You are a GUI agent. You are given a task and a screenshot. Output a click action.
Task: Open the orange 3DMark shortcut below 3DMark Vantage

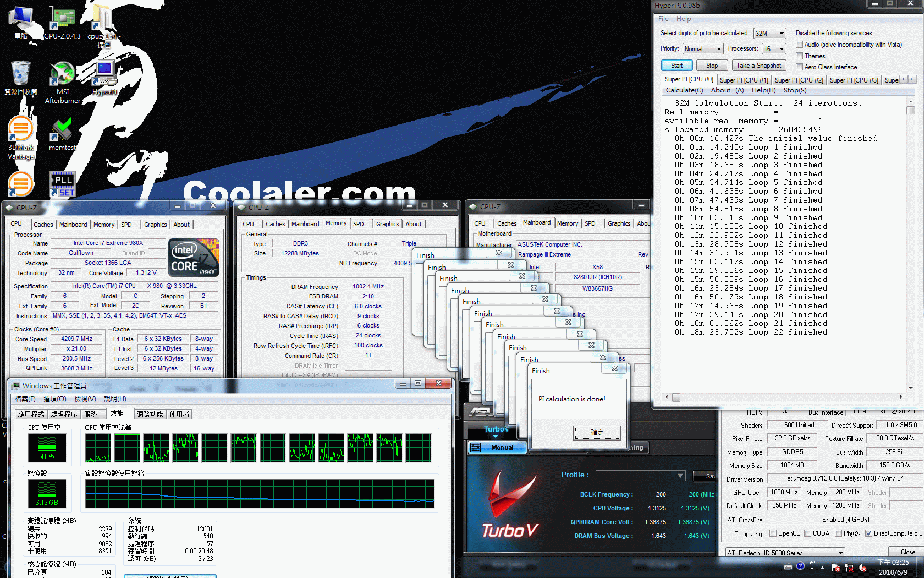click(21, 184)
